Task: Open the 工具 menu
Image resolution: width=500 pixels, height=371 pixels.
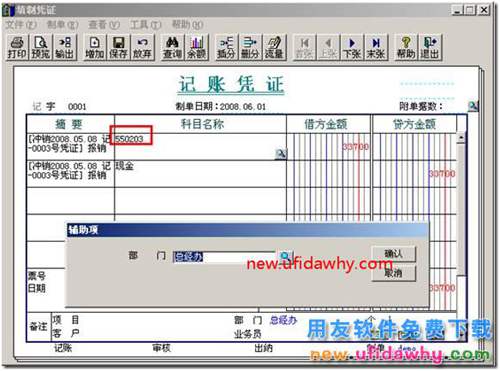Action: click(x=145, y=25)
